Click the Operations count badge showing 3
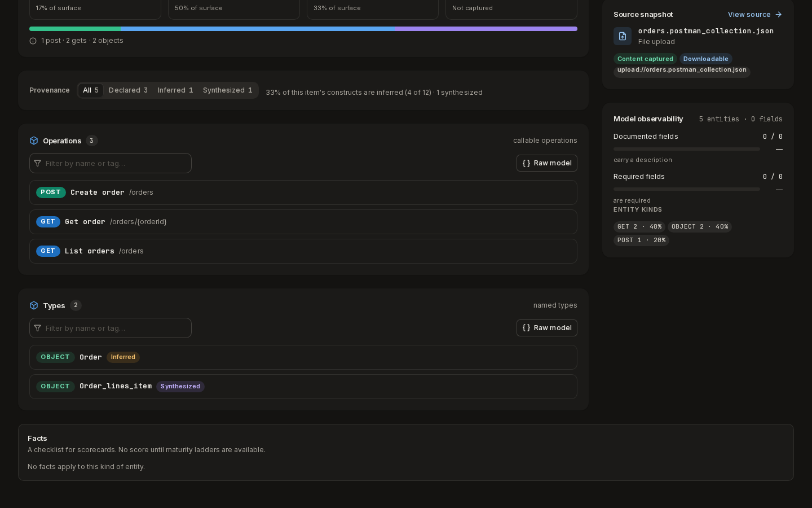 pos(91,141)
